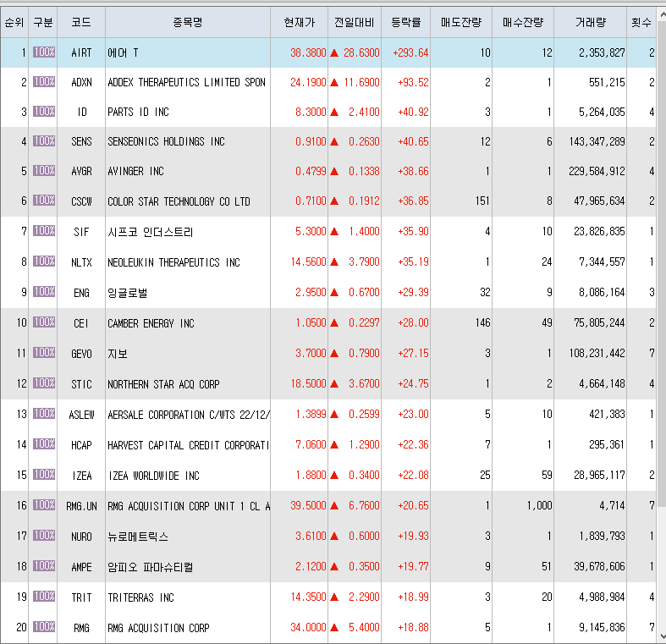The width and height of the screenshot is (666, 644).
Task: Click the 100% badge in STIC row
Action: (x=44, y=383)
